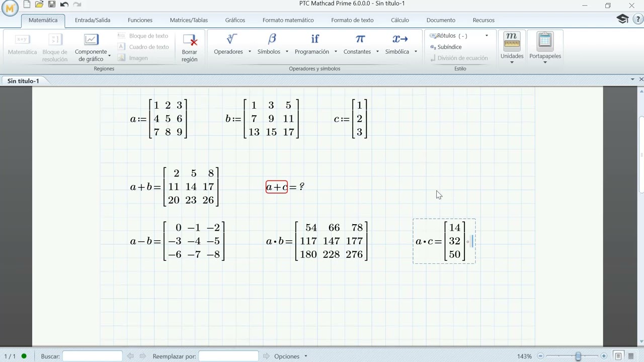644x362 pixels.
Task: Switch to Formato de texto tab
Action: (352, 20)
